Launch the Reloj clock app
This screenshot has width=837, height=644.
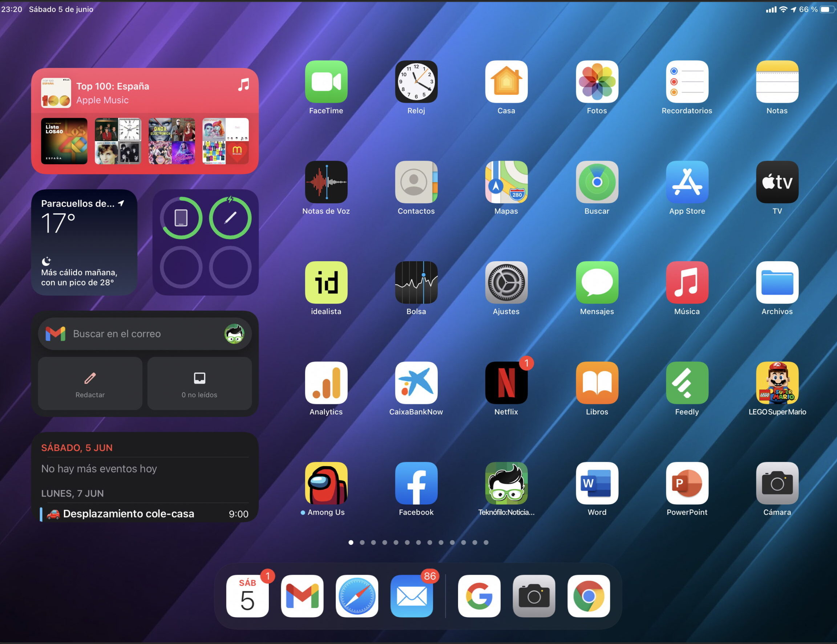[x=416, y=82]
